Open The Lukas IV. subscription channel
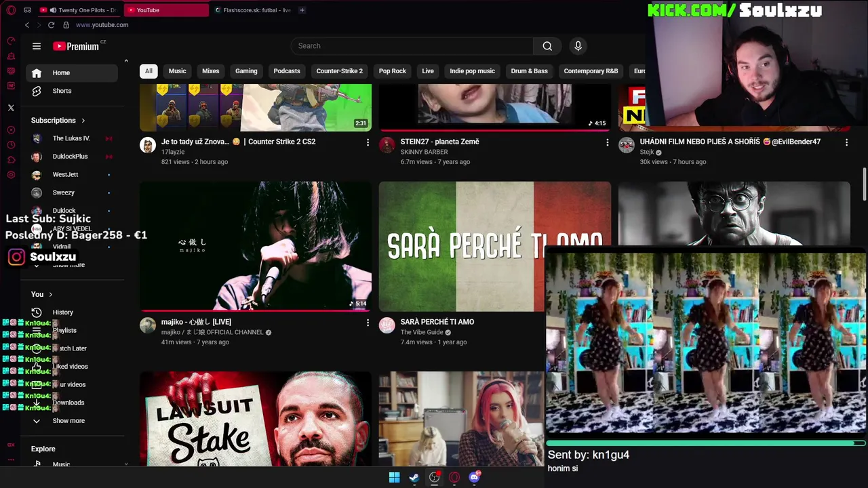The width and height of the screenshot is (868, 488). point(71,138)
